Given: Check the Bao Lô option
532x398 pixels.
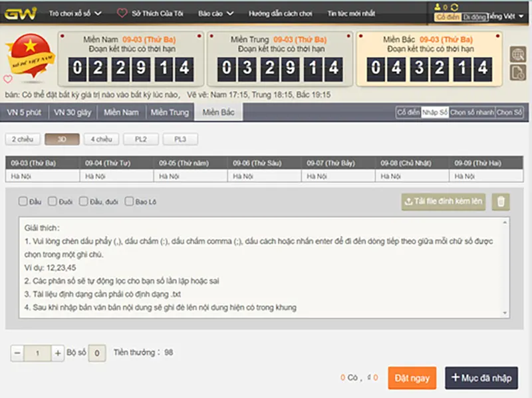Looking at the screenshot, I should pos(130,201).
